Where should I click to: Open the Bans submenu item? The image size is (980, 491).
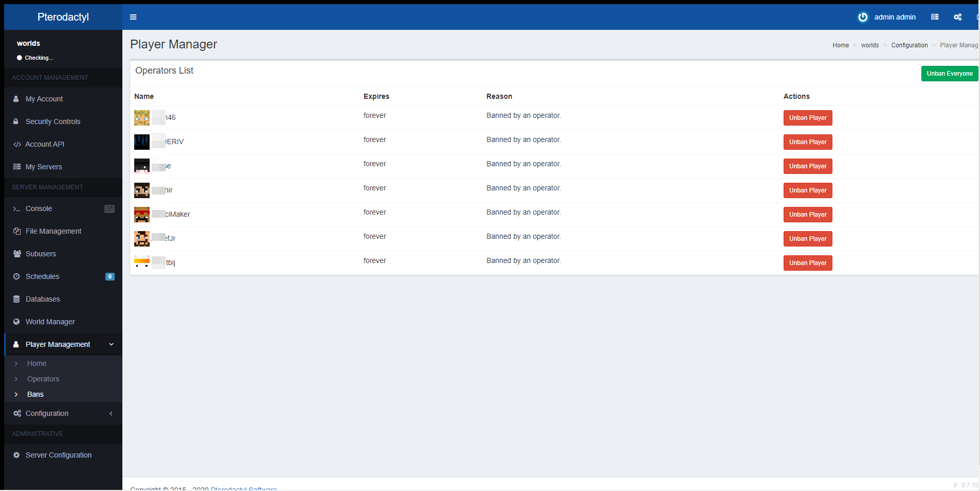(x=35, y=394)
